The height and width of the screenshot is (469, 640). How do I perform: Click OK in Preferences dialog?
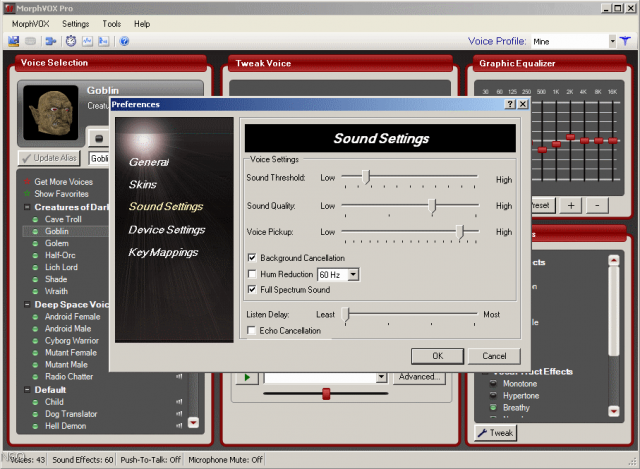[x=438, y=356]
